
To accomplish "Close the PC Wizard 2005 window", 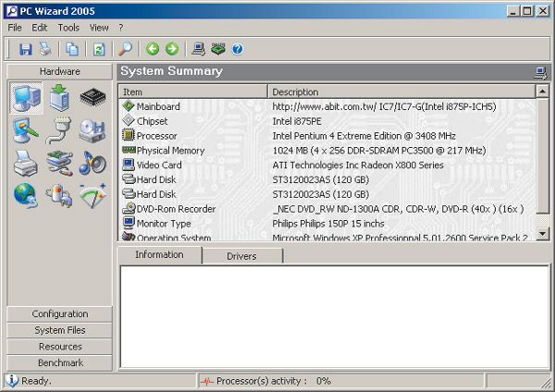I will tap(543, 11).
